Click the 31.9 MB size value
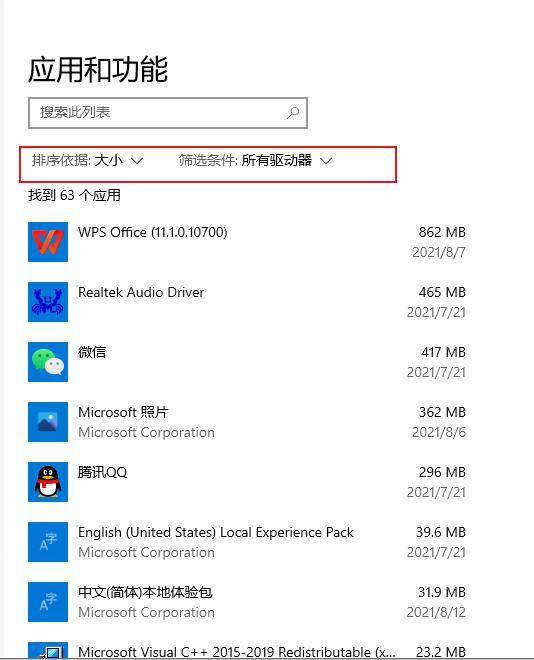The width and height of the screenshot is (534, 660). tap(441, 592)
